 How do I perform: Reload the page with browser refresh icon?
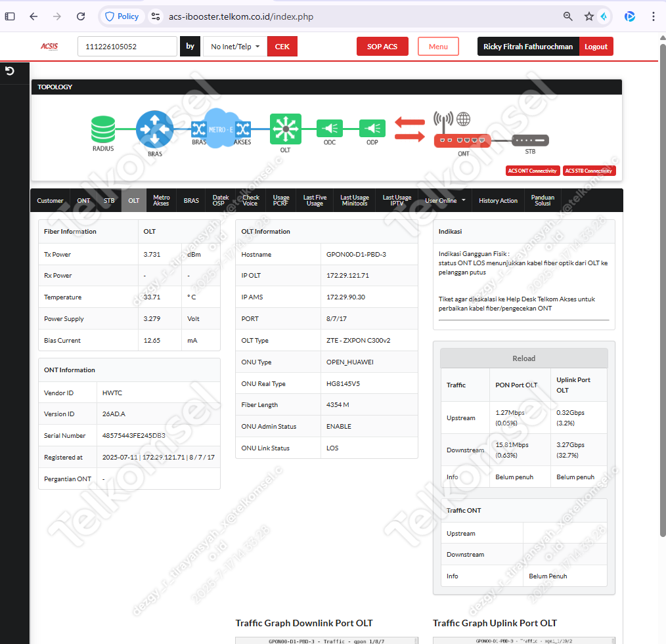81,16
